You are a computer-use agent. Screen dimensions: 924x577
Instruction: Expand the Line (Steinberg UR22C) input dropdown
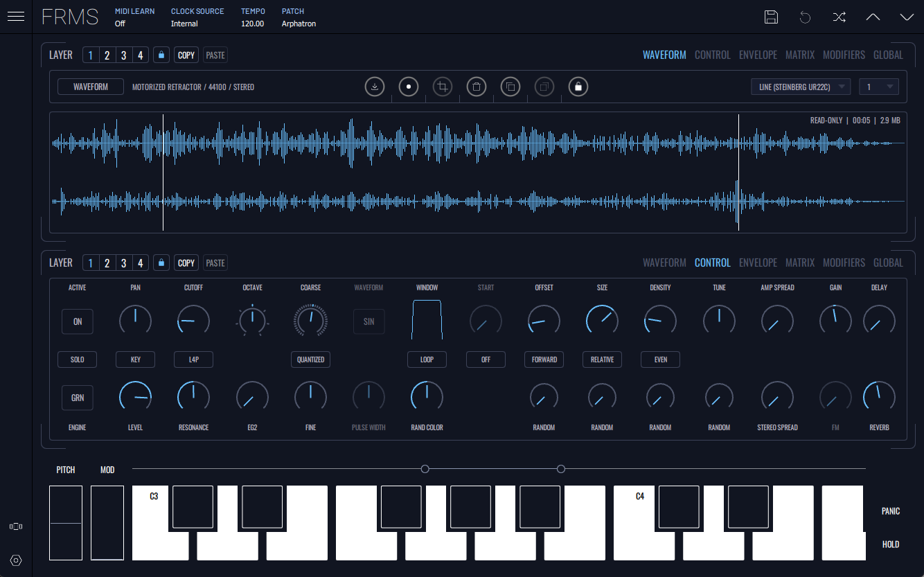(801, 87)
